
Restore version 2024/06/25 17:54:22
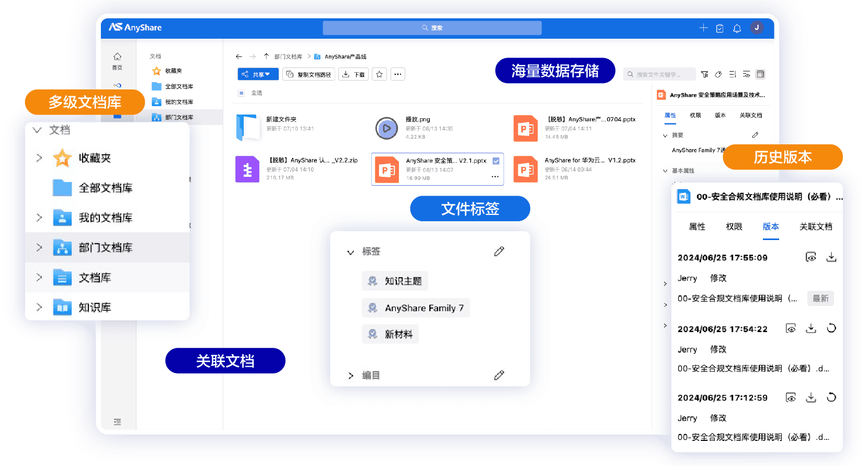click(x=831, y=328)
